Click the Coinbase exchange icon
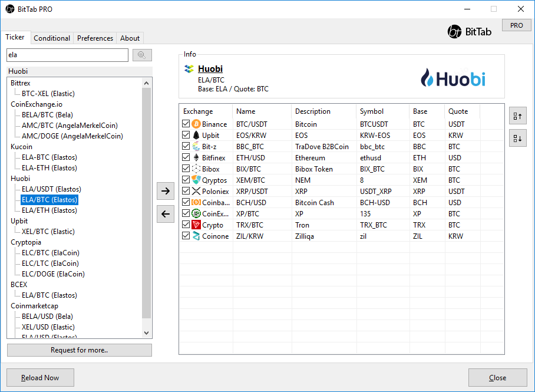The image size is (535, 392). pos(196,203)
